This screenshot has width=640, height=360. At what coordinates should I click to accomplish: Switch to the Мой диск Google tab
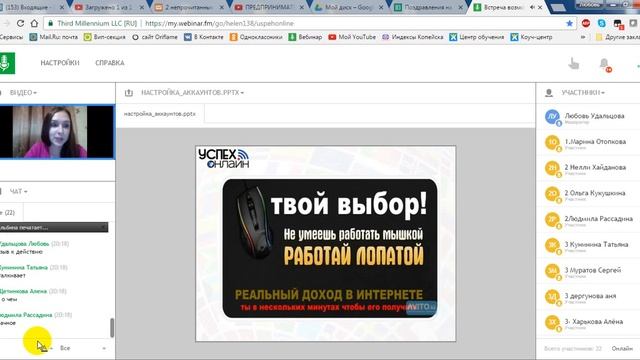(x=349, y=7)
